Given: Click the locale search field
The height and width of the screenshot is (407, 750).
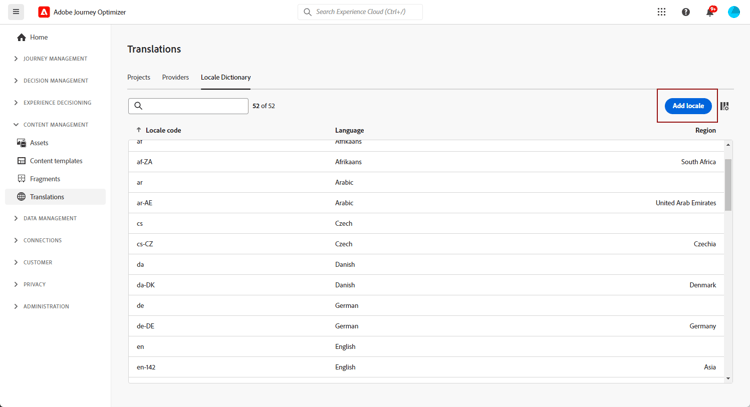Looking at the screenshot, I should pos(195,106).
